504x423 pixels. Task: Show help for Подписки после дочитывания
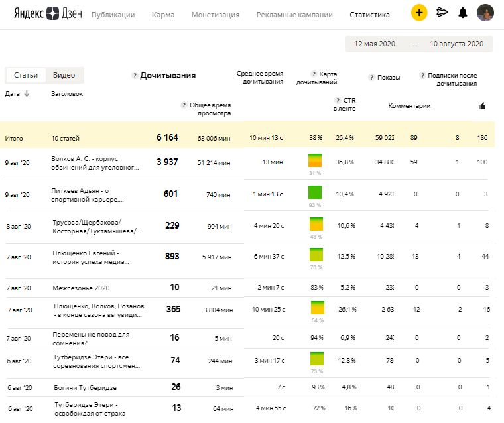(x=422, y=75)
